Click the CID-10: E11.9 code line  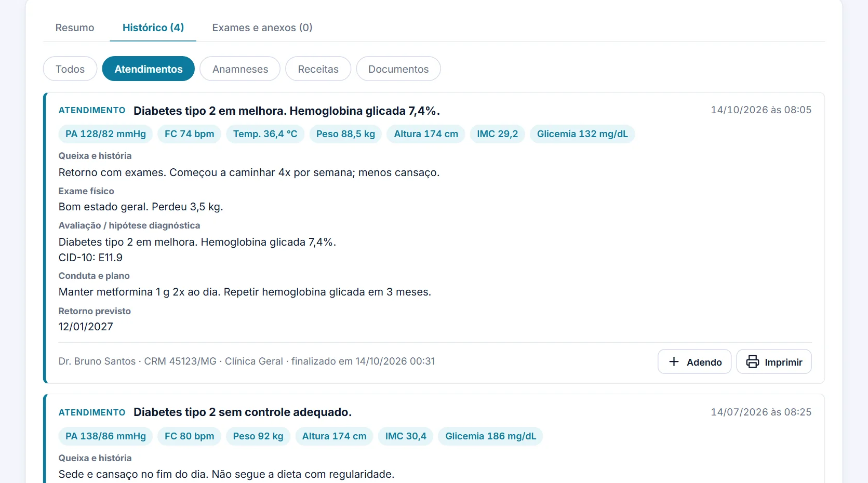[91, 258]
